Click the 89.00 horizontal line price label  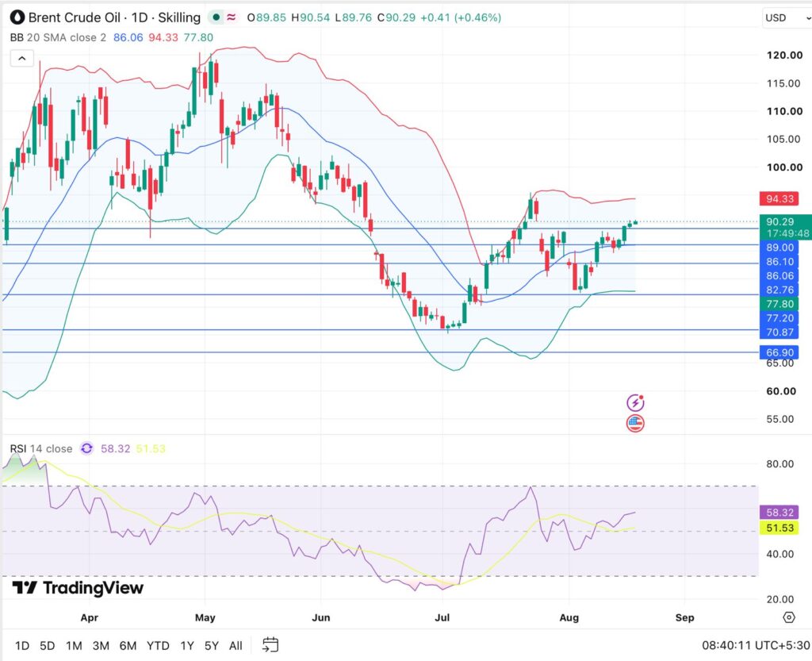[779, 248]
